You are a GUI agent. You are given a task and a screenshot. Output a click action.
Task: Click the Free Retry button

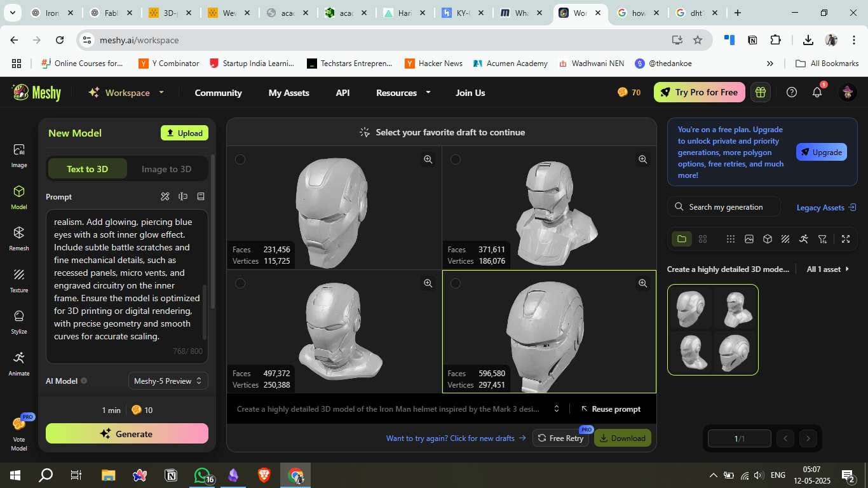tap(560, 438)
